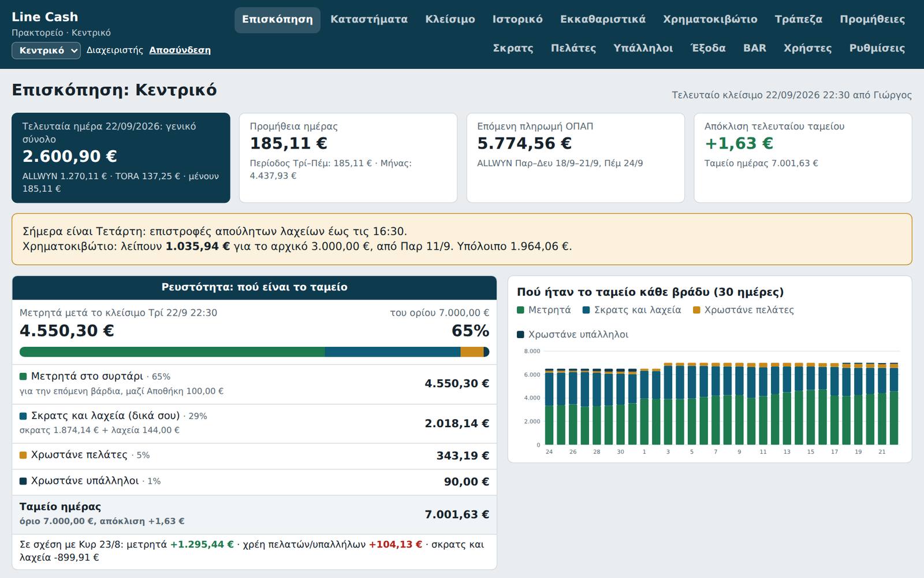The height and width of the screenshot is (578, 924).
Task: Click the green Μετρητά legend swatch in chart
Action: click(520, 310)
